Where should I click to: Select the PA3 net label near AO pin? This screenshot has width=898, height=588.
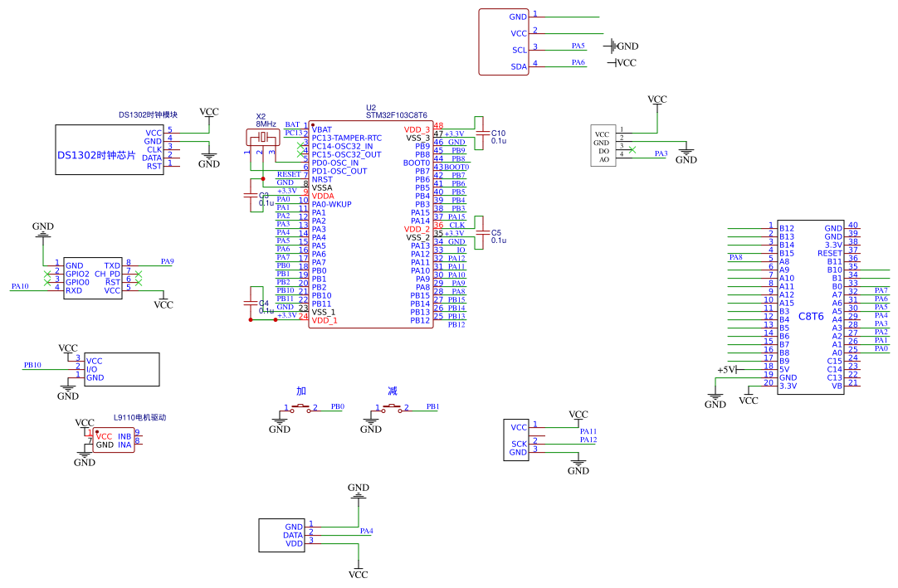(661, 153)
